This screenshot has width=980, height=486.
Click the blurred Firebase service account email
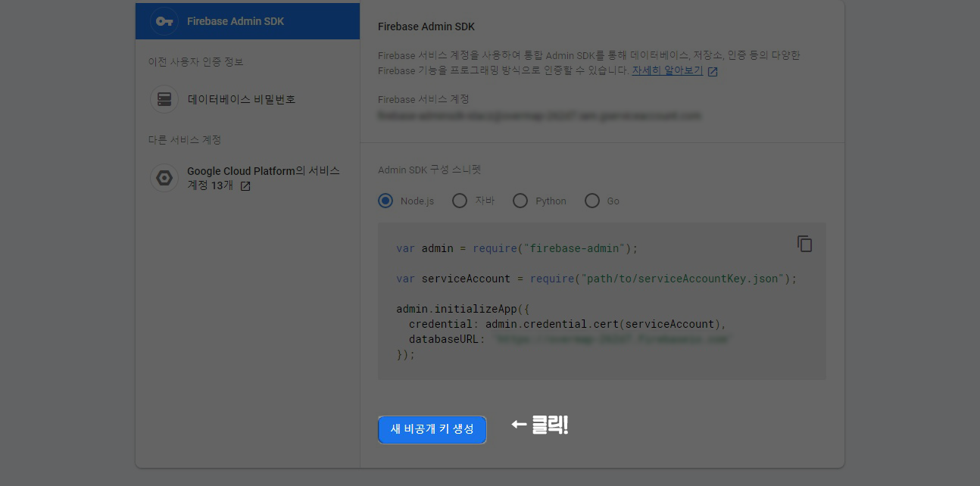click(x=539, y=116)
